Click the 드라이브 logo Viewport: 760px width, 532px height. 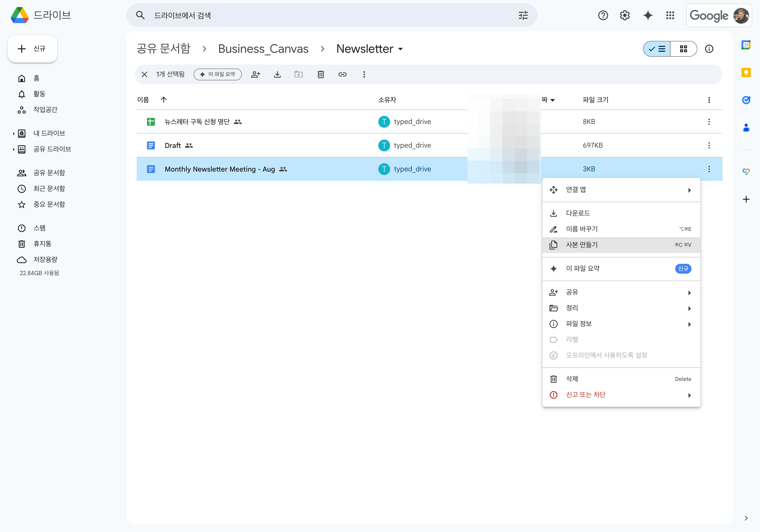point(41,15)
